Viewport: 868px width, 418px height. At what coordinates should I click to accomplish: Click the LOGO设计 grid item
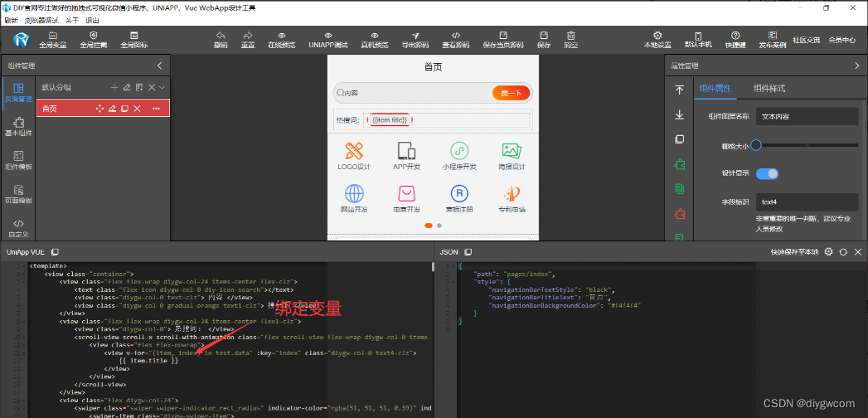[x=354, y=156]
